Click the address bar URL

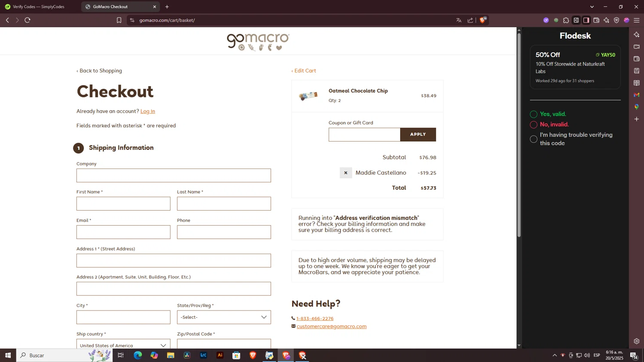(x=167, y=20)
